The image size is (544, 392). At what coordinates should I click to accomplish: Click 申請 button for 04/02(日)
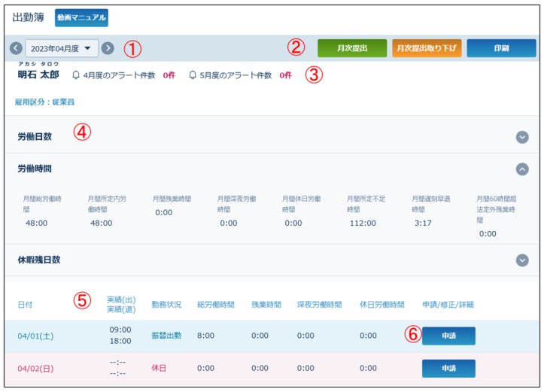point(448,368)
